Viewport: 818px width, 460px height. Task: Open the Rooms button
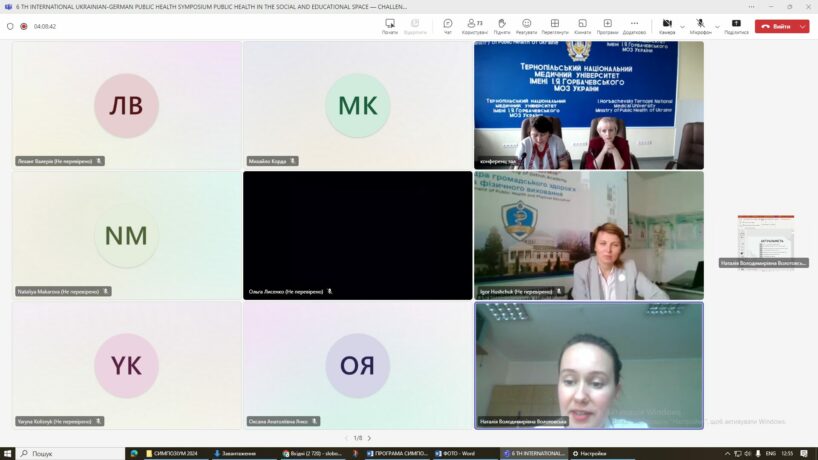582,26
